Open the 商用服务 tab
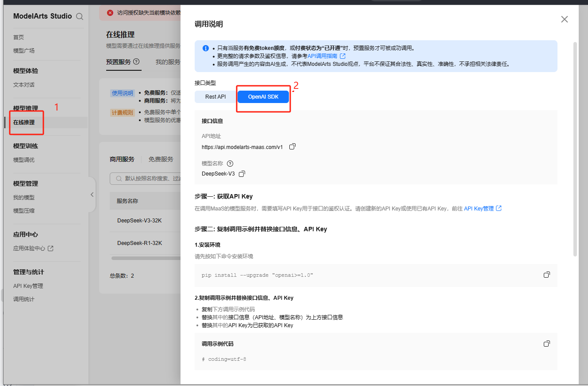The height and width of the screenshot is (386, 588). (122, 159)
